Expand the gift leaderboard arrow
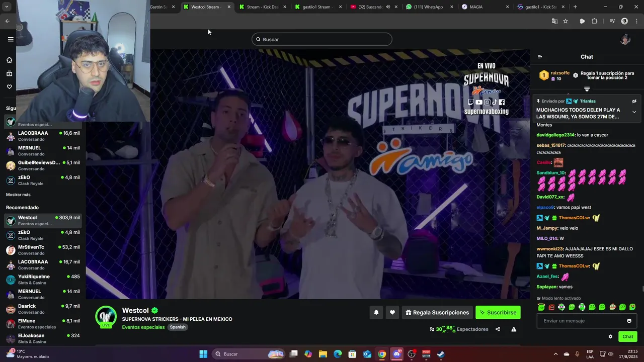 tap(587, 89)
